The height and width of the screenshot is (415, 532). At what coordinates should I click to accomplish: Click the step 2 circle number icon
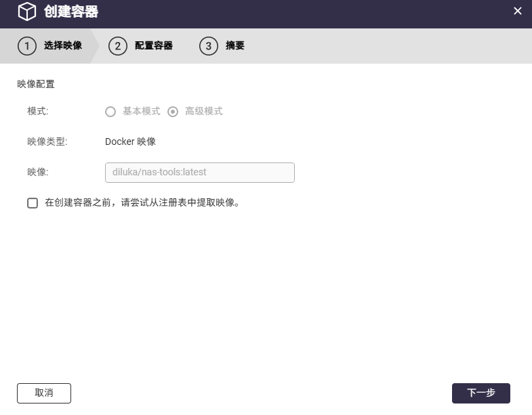coord(118,46)
